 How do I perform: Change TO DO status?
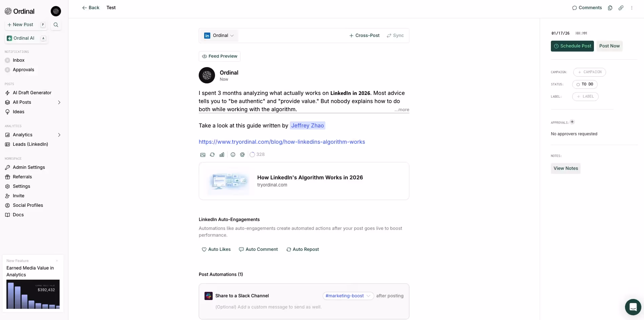coord(585,84)
